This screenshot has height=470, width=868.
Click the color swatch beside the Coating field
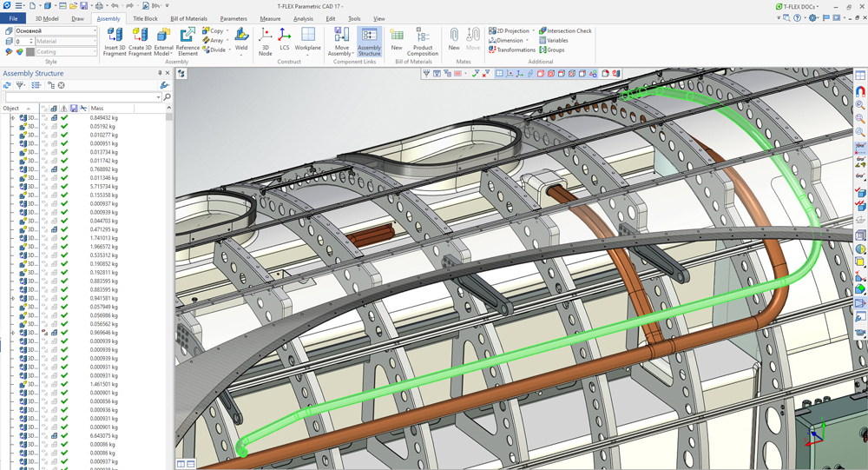30,51
